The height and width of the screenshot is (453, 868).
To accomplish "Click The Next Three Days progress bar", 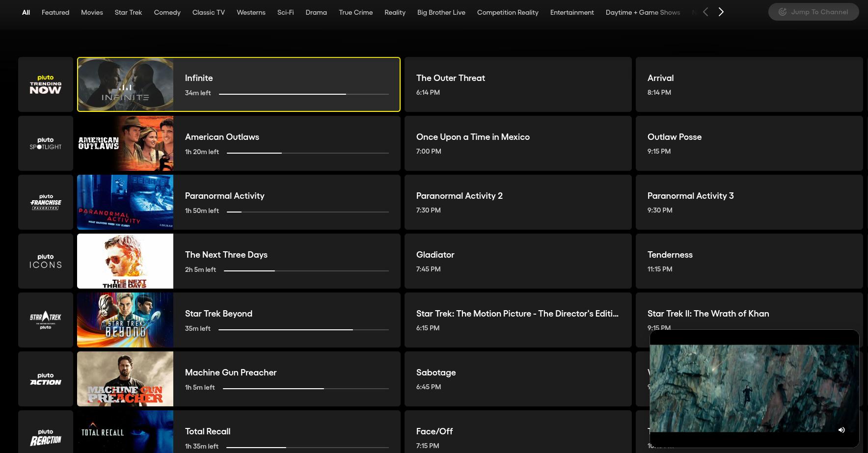I will 306,270.
